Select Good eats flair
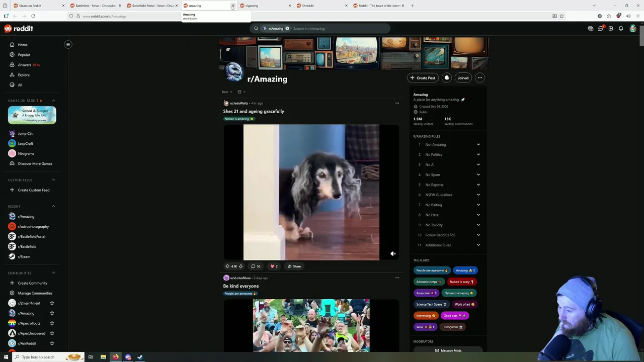The image size is (644, 362). coord(454,316)
